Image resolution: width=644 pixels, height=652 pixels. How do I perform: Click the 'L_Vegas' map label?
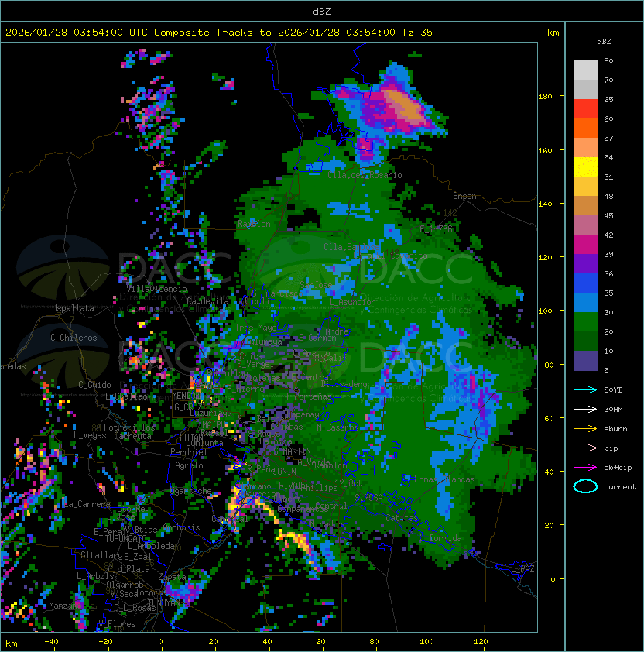pos(90,435)
